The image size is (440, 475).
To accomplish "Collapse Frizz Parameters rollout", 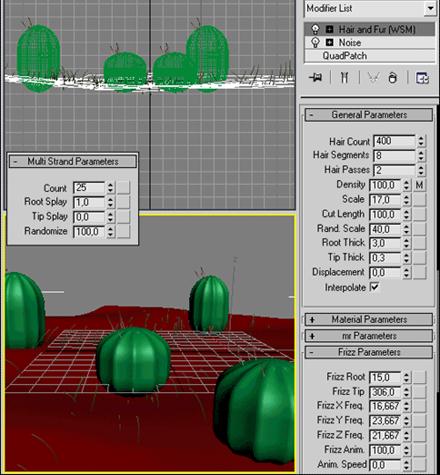I will [x=369, y=352].
